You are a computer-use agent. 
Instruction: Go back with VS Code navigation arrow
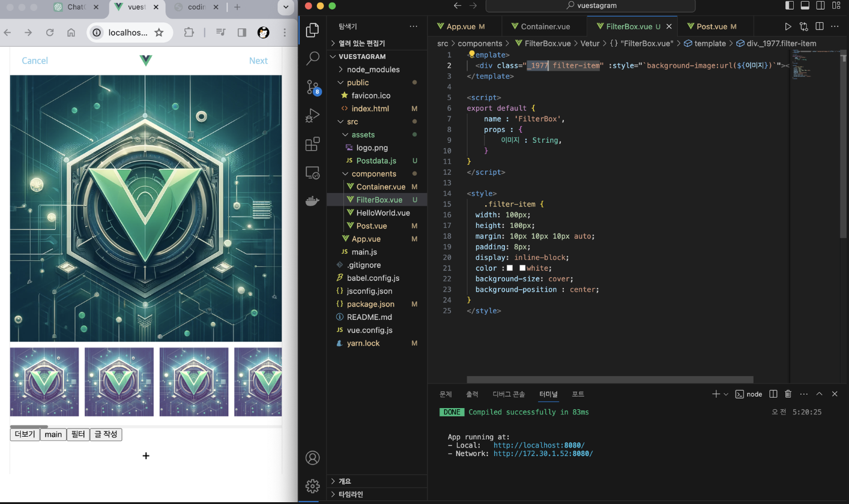458,5
